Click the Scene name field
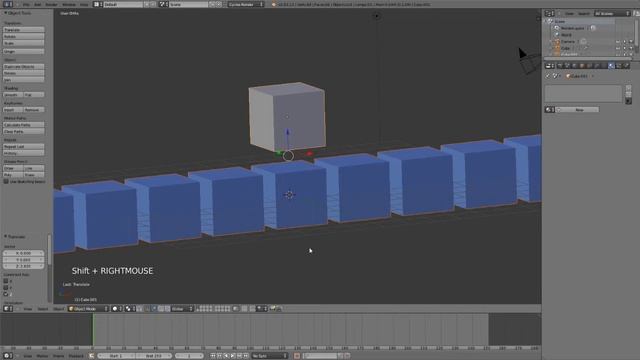 189,4
